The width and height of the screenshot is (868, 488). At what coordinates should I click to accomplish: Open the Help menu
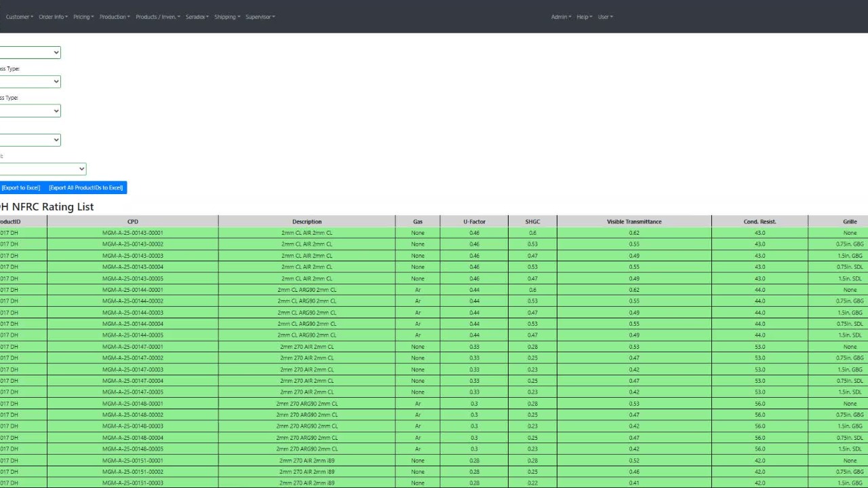(585, 17)
